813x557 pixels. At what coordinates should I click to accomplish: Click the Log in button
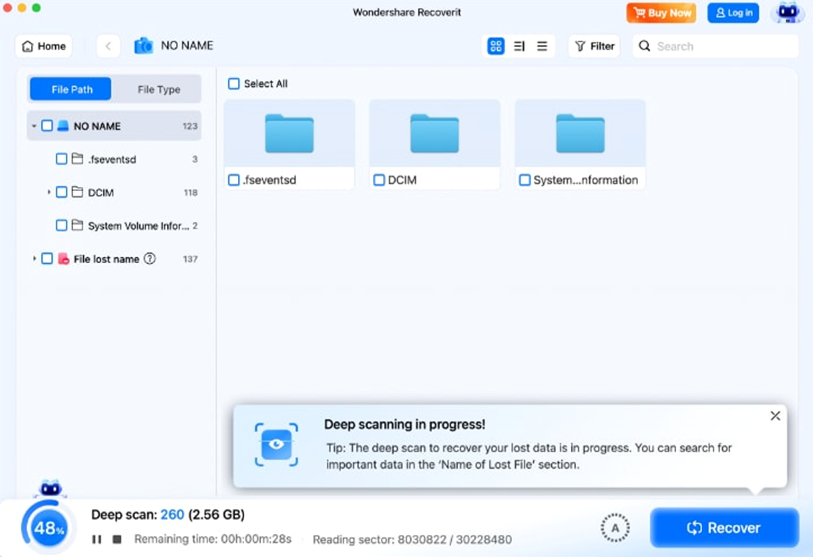pyautogui.click(x=733, y=13)
